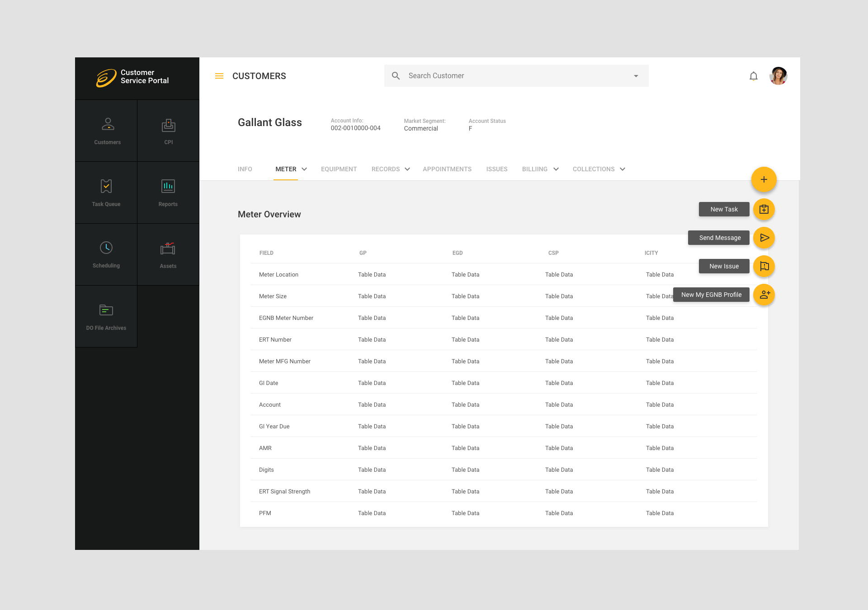Click account number 002-0010000-004
Viewport: 868px width, 610px height.
pos(356,128)
